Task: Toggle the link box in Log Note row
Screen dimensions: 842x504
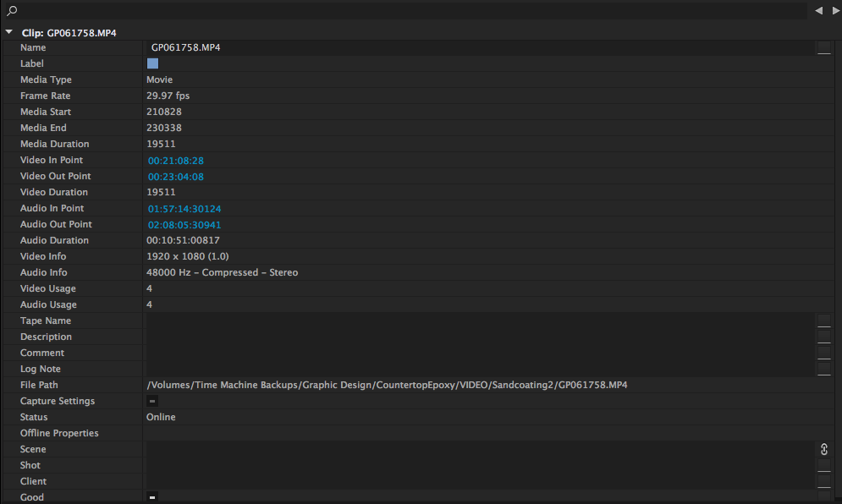Action: 823,369
